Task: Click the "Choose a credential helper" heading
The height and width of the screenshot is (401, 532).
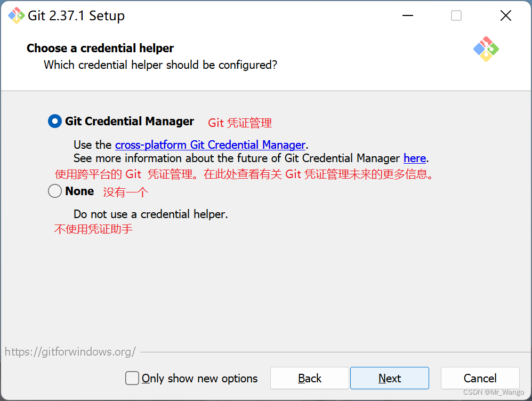Action: (x=100, y=48)
